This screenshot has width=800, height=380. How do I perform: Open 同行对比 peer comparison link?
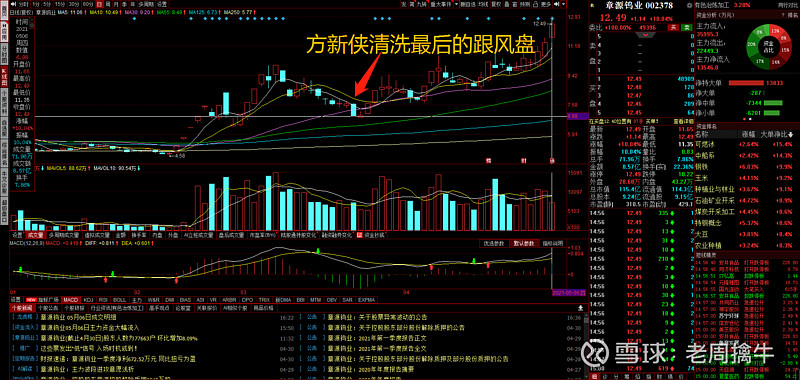(x=788, y=5)
